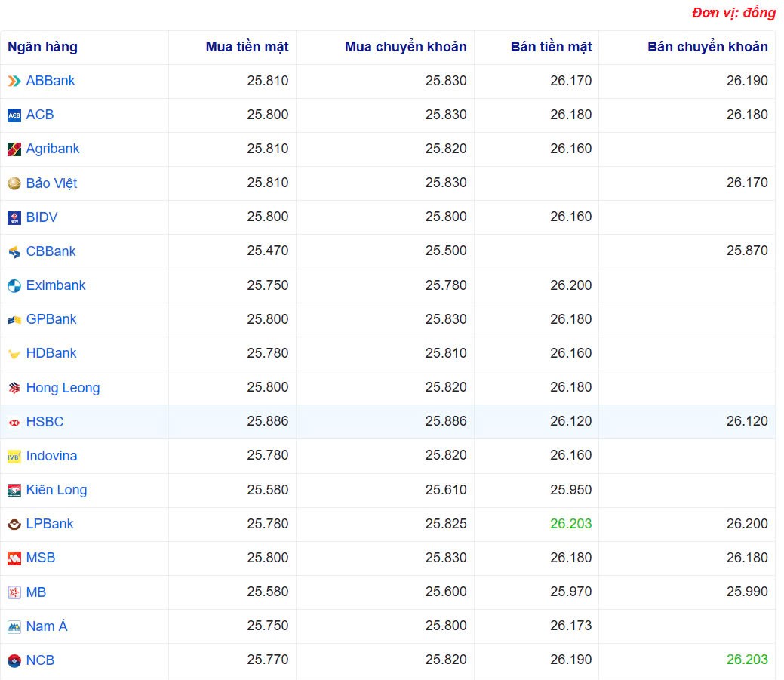Screen dimensions: 784x680
Task: Click the HSBC logo icon
Action: [x=14, y=422]
